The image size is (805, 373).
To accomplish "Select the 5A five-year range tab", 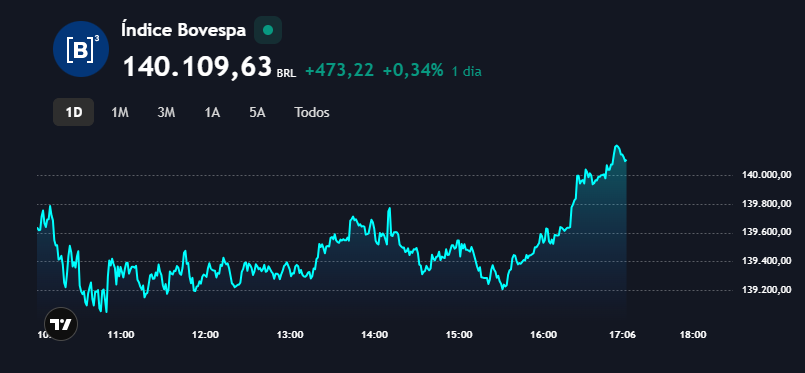I will [x=257, y=112].
